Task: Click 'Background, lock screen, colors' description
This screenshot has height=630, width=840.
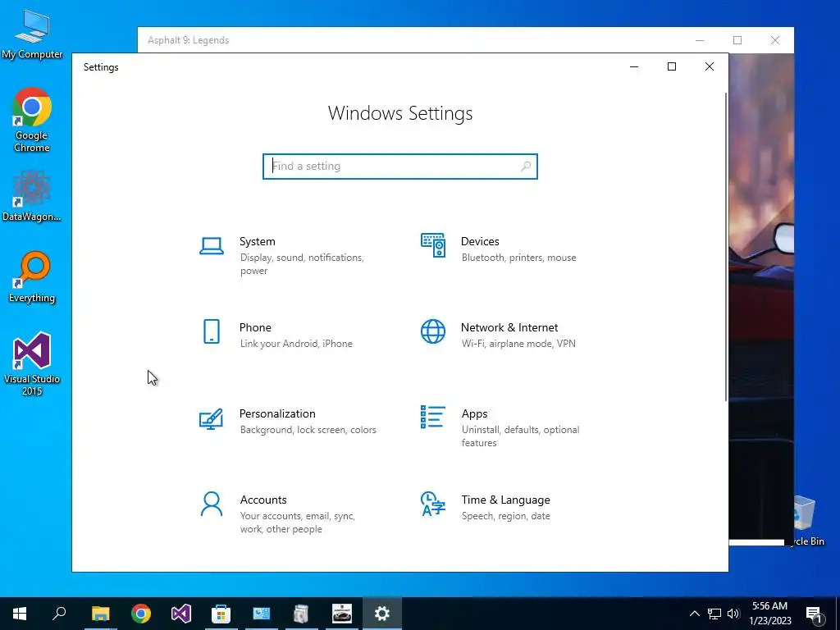Action: point(308,430)
